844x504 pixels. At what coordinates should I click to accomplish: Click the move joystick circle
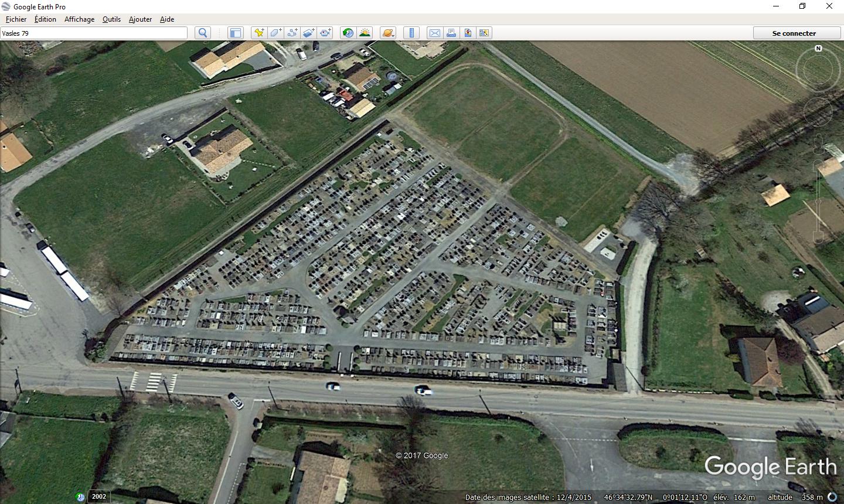(x=818, y=112)
